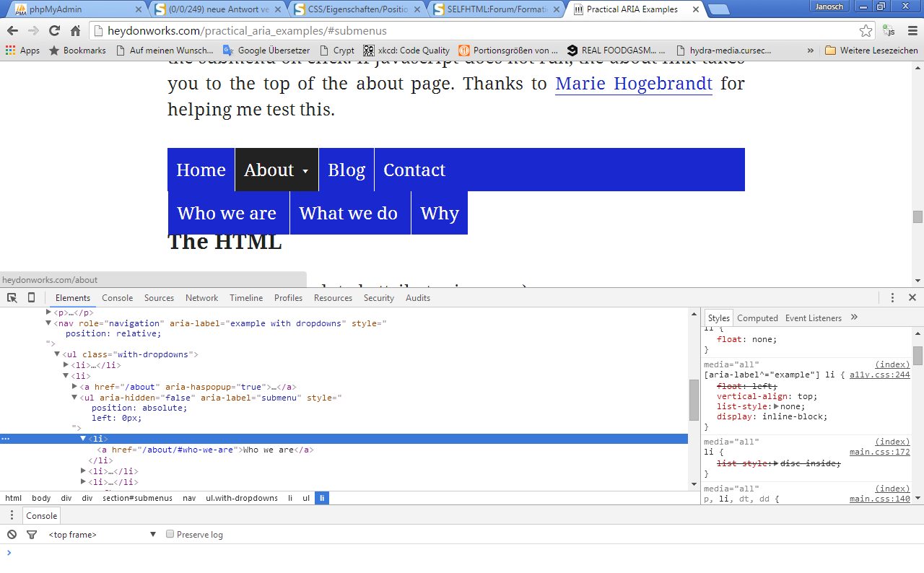This screenshot has height=573, width=924.
Task: Open the Profiles tab
Action: (288, 297)
